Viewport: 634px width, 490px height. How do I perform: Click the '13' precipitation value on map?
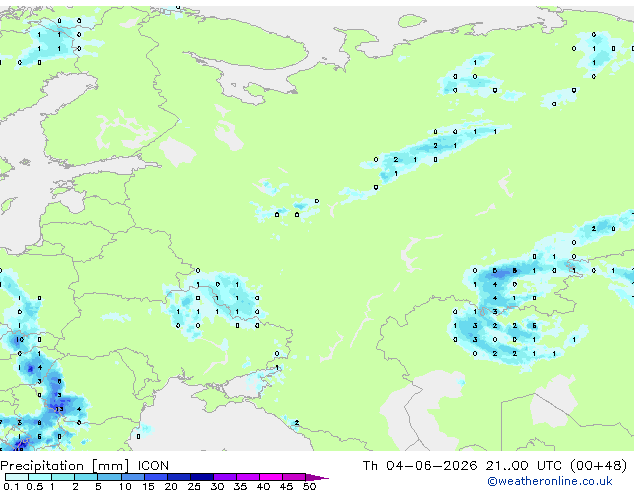click(59, 409)
